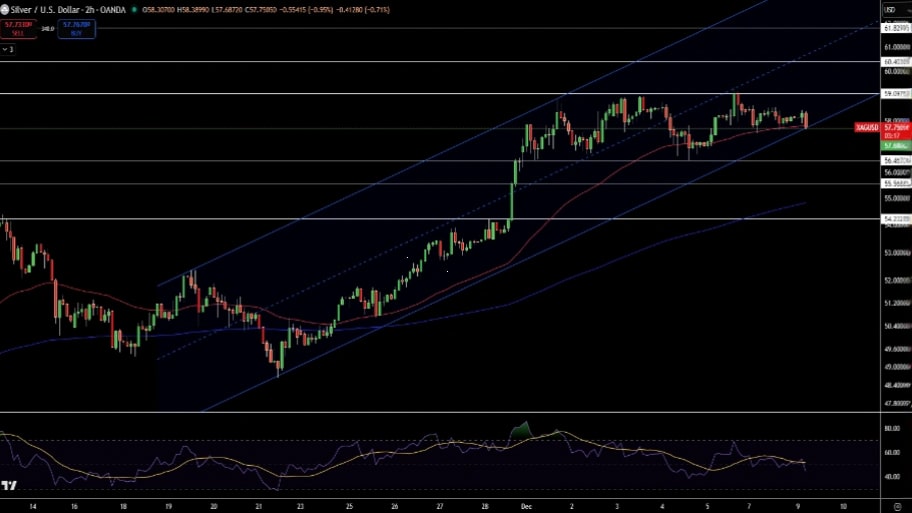Click the green market status dot

135,9
